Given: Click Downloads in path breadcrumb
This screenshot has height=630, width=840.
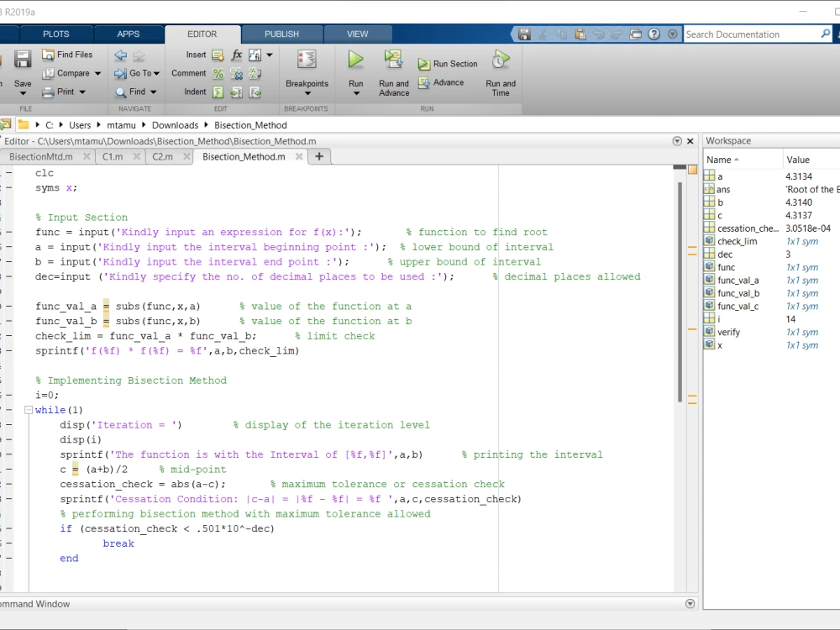Looking at the screenshot, I should pyautogui.click(x=176, y=125).
